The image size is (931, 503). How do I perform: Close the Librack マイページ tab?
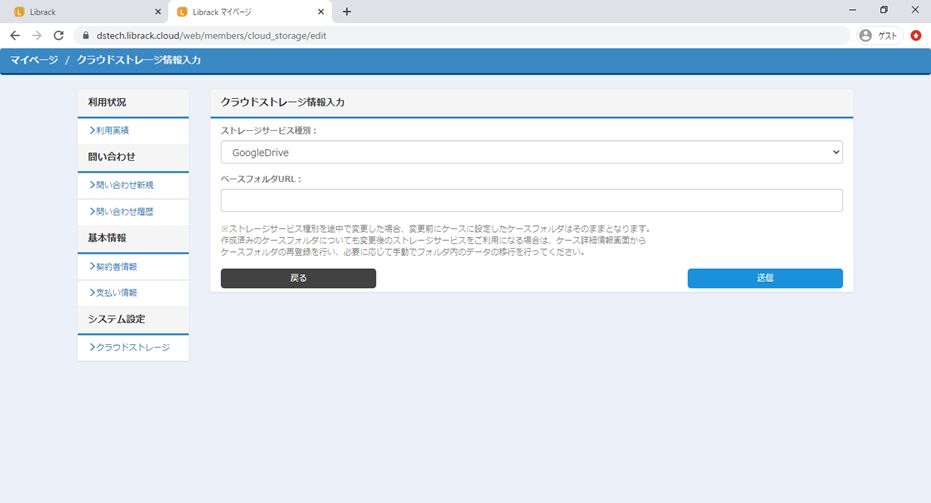[321, 12]
